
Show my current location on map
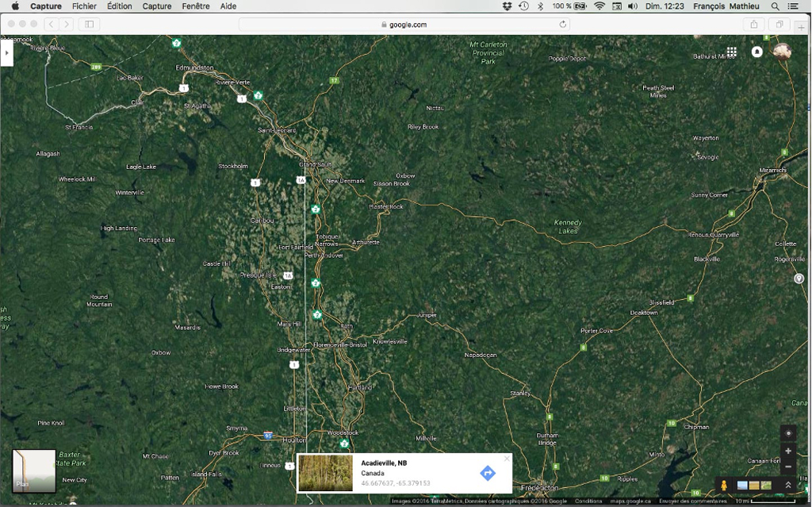point(787,433)
